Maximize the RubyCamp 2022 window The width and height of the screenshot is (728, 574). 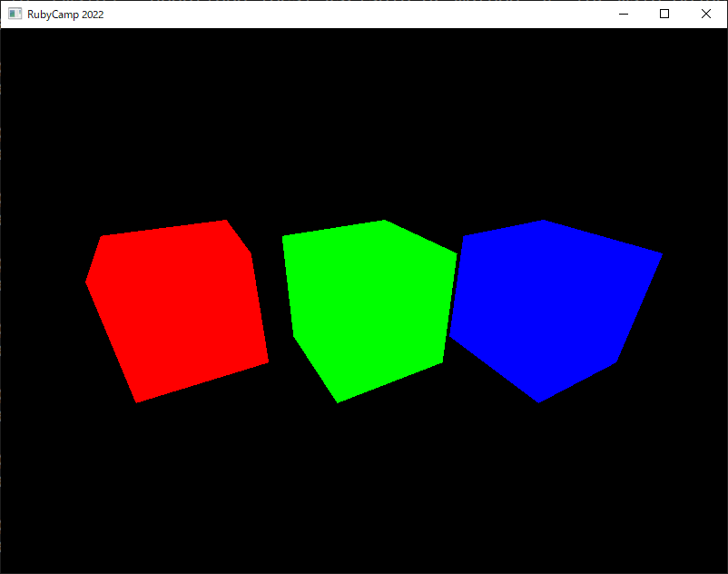pos(664,14)
